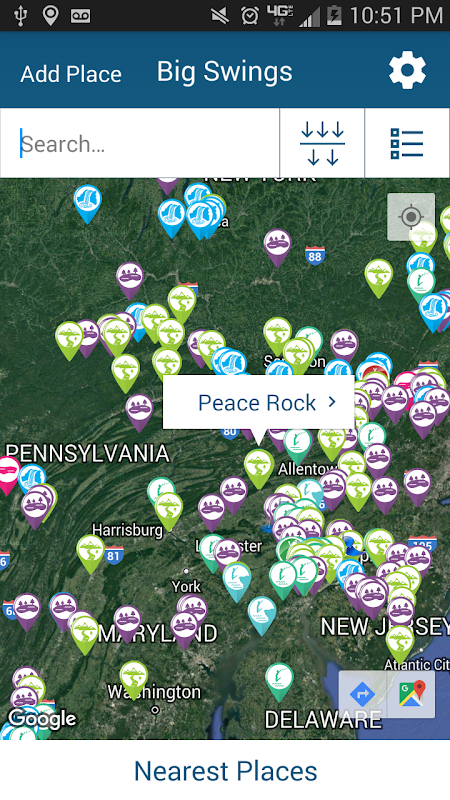Open directions with blue arrow icon
The image size is (450, 800).
pos(363,694)
